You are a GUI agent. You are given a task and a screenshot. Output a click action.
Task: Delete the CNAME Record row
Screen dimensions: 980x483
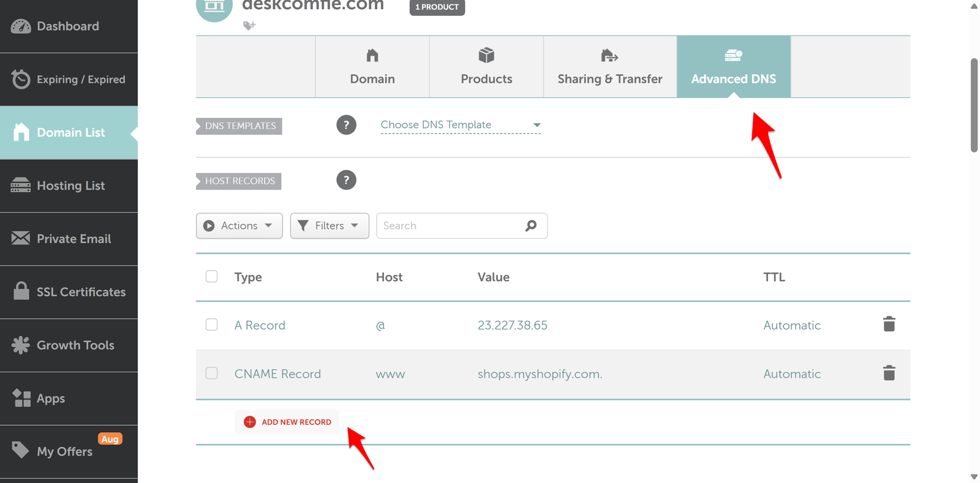889,373
